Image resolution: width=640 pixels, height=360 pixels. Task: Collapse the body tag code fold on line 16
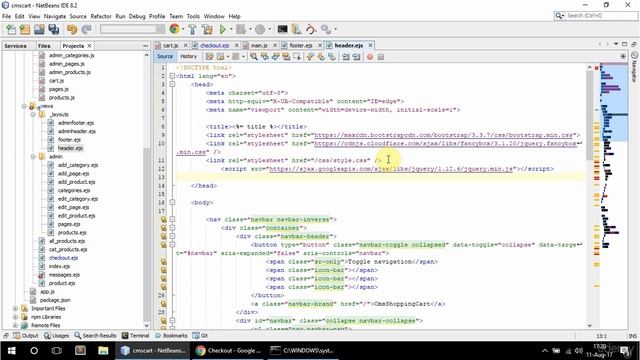pyautogui.click(x=172, y=202)
